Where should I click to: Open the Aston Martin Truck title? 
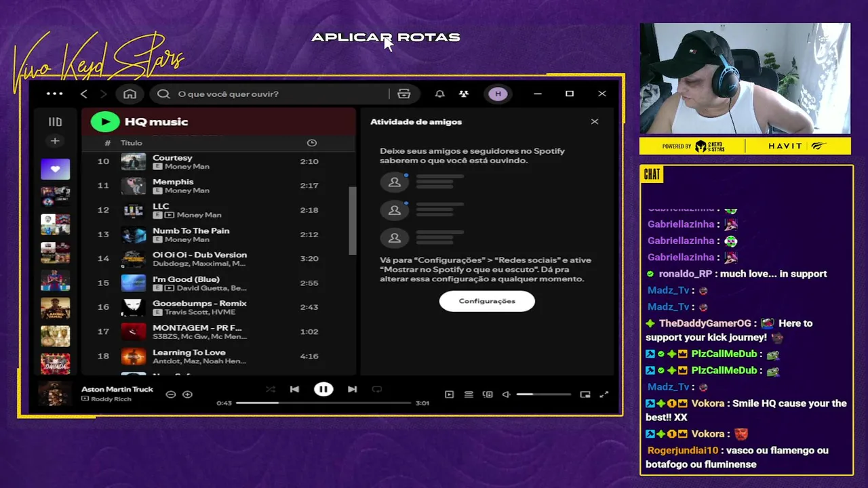coord(117,390)
